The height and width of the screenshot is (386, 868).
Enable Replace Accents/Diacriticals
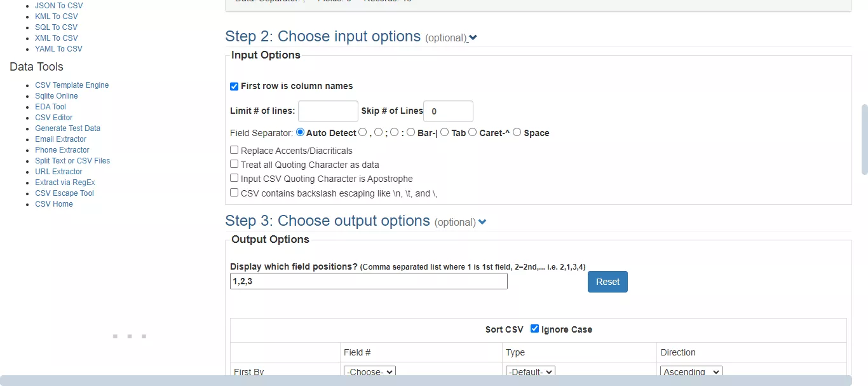click(x=234, y=149)
